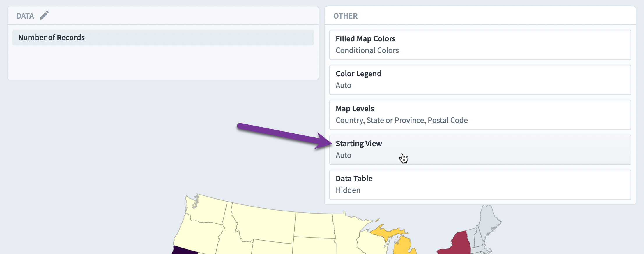Click the pencil edit icon beside DATA
The width and height of the screenshot is (644, 254).
pyautogui.click(x=44, y=15)
